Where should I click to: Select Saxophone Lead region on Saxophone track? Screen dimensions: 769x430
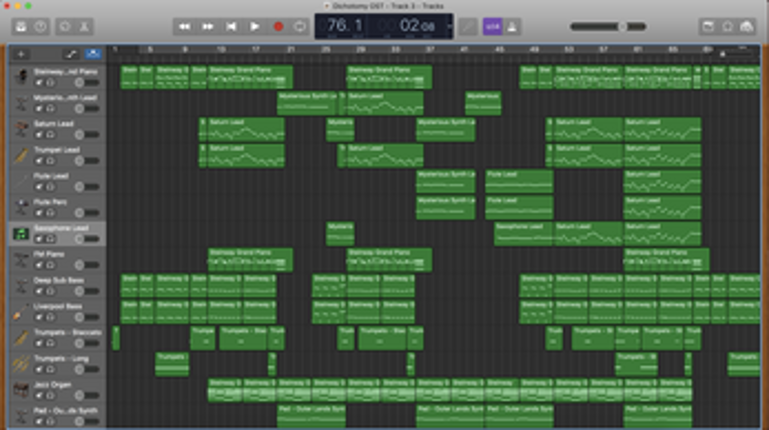523,233
